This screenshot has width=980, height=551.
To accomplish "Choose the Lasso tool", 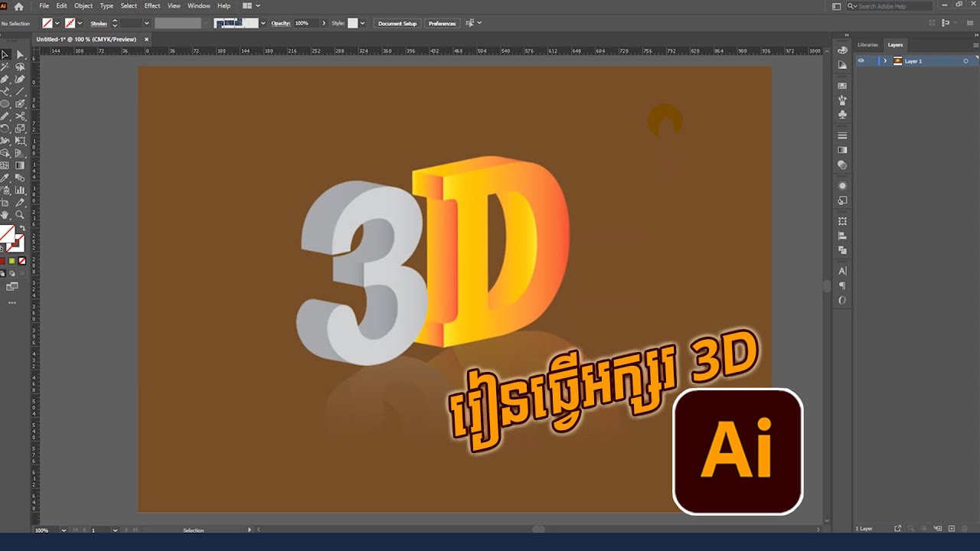I will (21, 67).
